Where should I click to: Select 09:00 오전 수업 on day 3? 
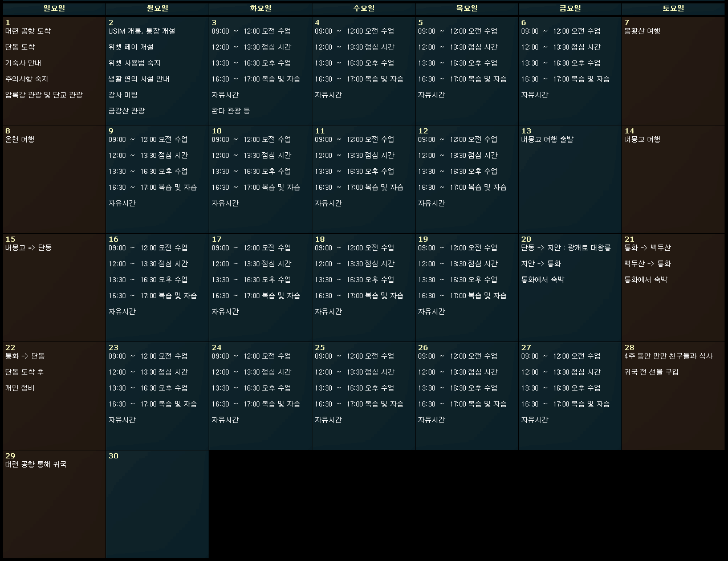pyautogui.click(x=251, y=31)
